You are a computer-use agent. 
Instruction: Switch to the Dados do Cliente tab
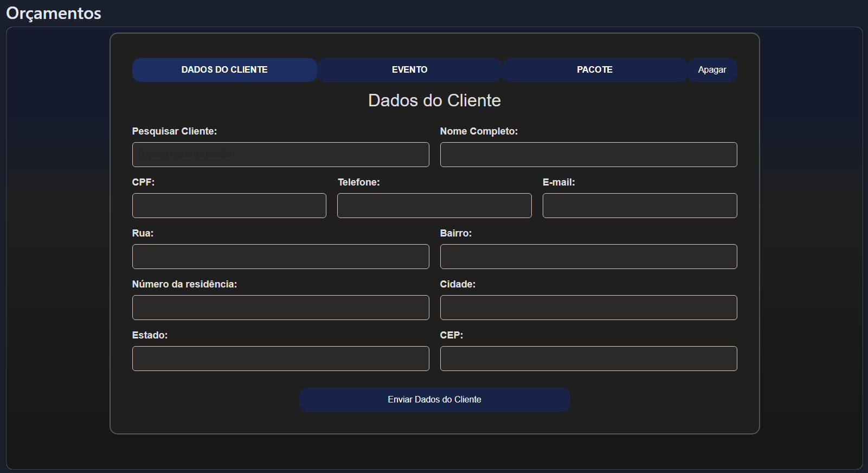click(x=224, y=70)
